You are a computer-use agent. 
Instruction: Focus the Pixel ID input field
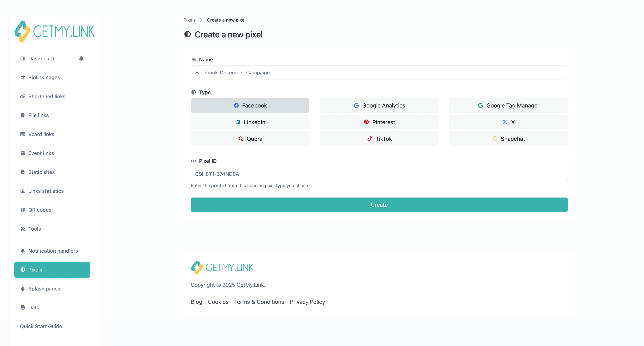[x=379, y=174]
